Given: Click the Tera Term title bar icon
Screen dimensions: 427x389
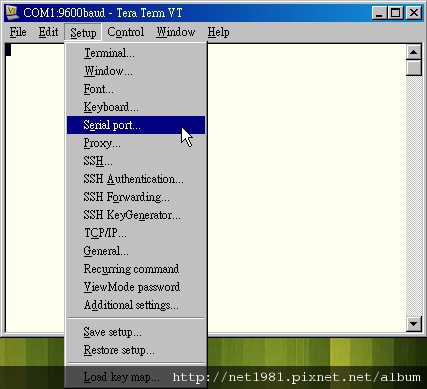Looking at the screenshot, I should tap(13, 13).
